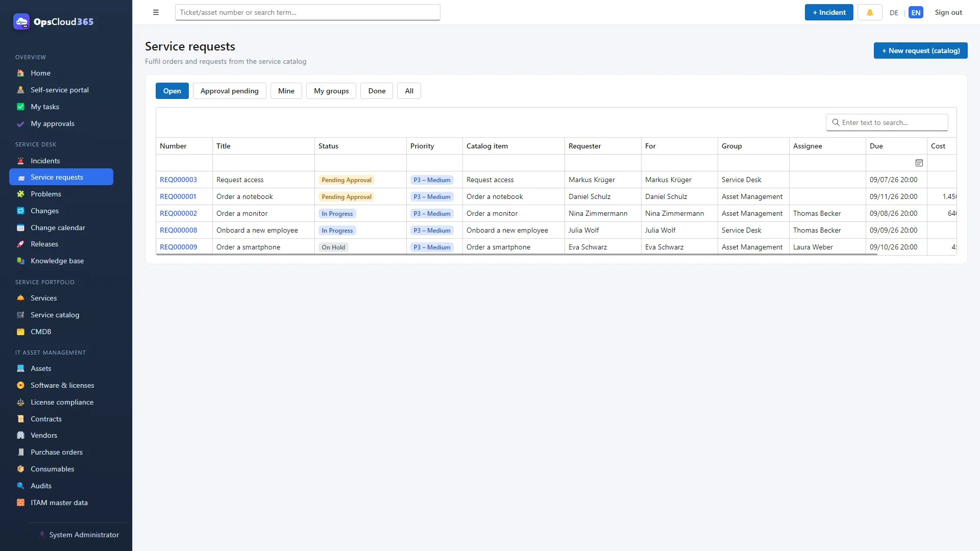Click the My approvals icon
The image size is (980, 551).
click(20, 123)
